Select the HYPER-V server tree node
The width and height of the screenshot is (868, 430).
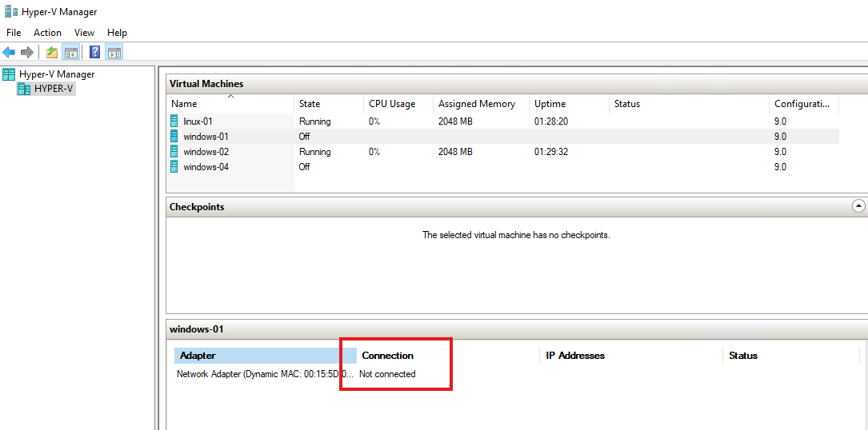(x=54, y=89)
